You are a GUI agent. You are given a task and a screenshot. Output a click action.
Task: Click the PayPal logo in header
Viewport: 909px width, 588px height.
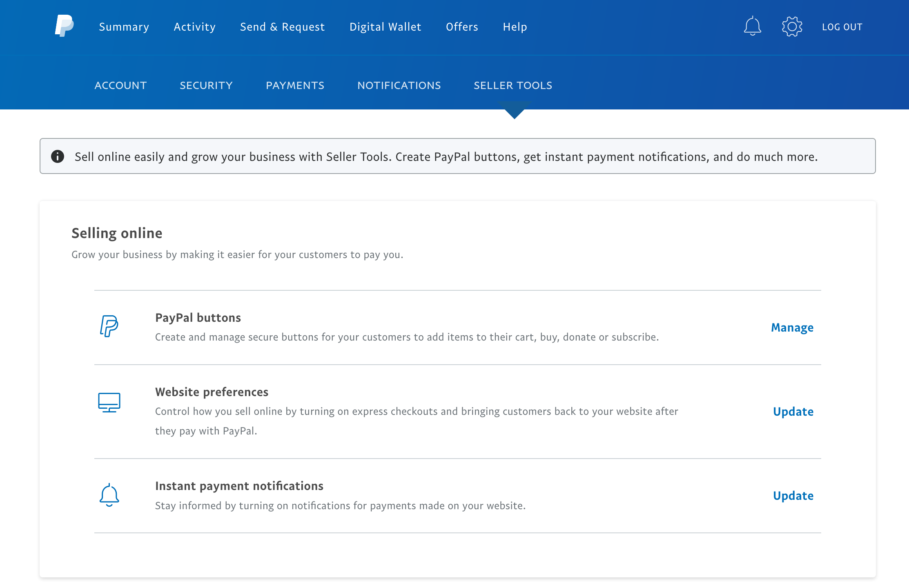click(65, 26)
